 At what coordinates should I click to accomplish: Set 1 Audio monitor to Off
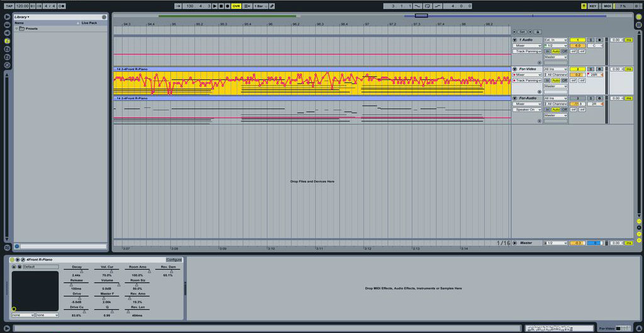(564, 52)
